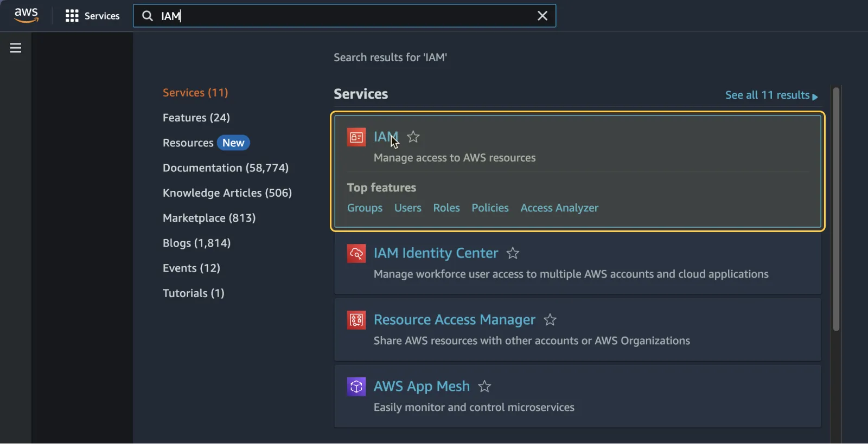This screenshot has width=868, height=444.
Task: Go to the Roles feature
Action: click(446, 208)
